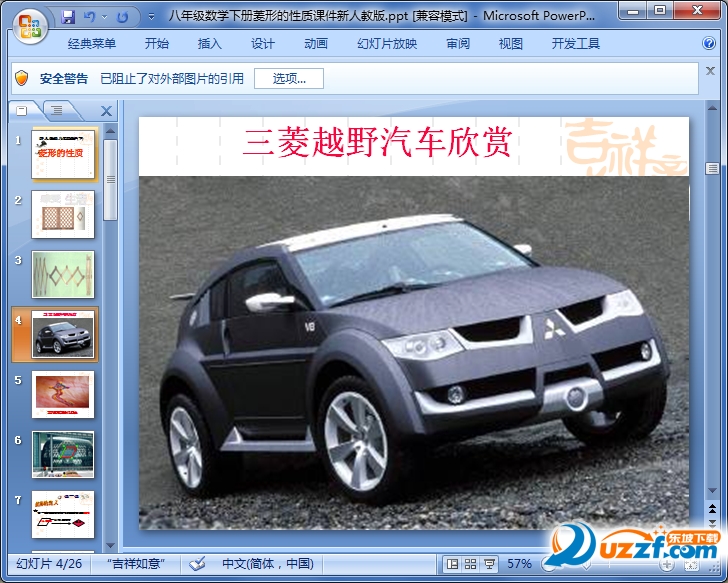
Task: Click the security warning shield icon
Action: click(21, 78)
